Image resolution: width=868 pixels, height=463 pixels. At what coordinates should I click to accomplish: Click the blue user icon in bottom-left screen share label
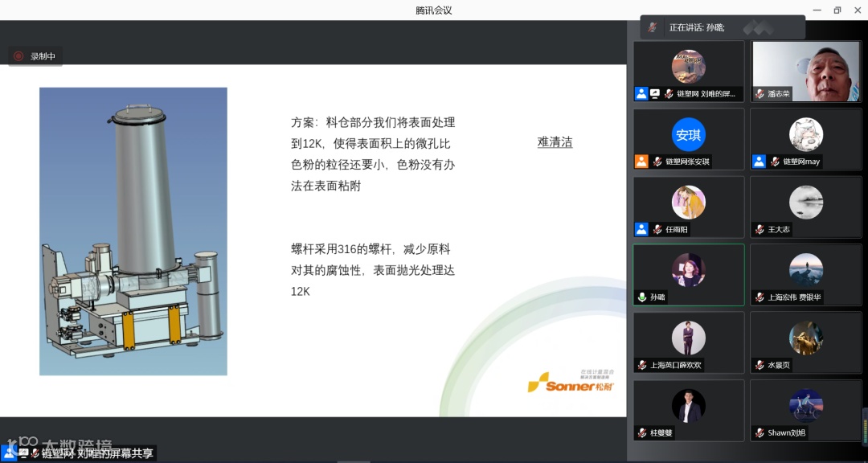(8, 453)
